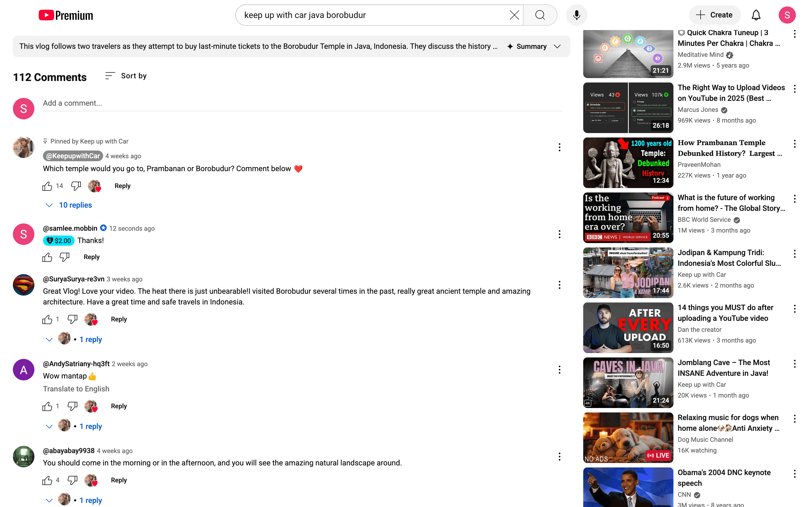
Task: Like the pinned KeepupwithCar comment
Action: 47,186
